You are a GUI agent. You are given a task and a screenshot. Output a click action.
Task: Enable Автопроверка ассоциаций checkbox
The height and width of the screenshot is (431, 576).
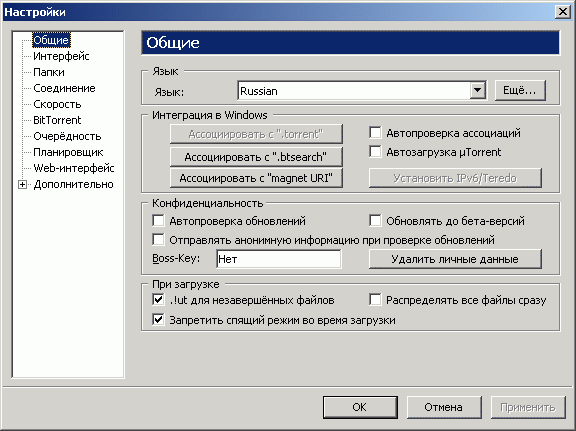pos(375,133)
